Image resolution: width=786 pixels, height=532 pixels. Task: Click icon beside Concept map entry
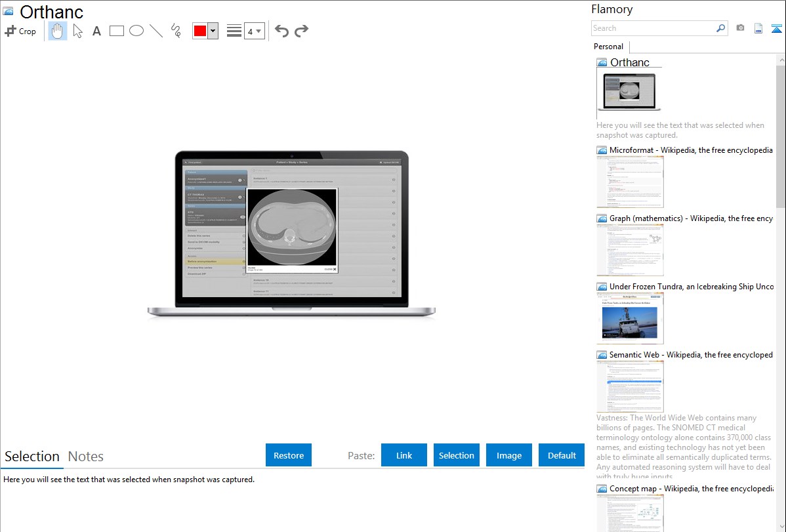coord(602,488)
